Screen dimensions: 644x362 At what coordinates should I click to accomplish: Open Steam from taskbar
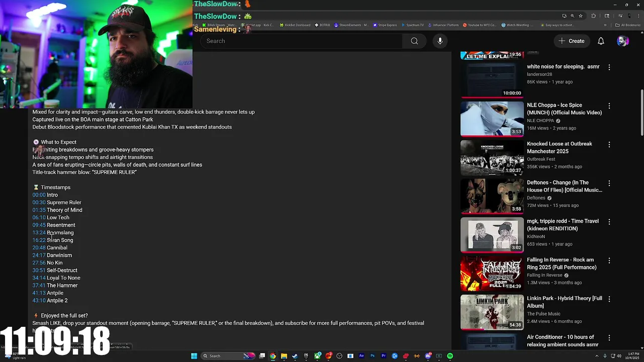295,356
